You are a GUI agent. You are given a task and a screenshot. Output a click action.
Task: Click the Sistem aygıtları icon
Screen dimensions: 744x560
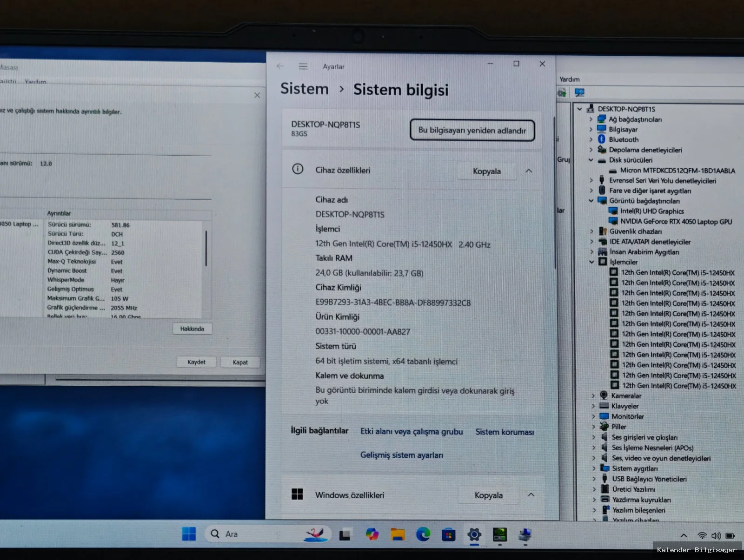coord(604,468)
